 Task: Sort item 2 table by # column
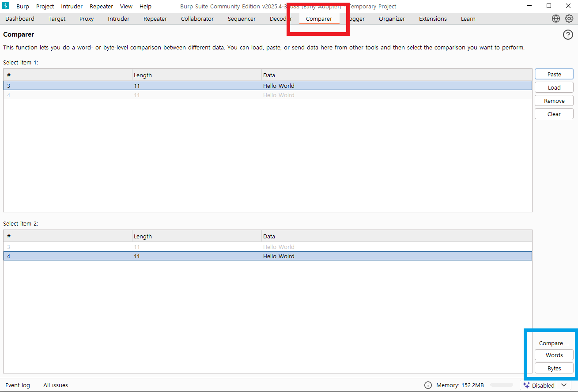68,236
